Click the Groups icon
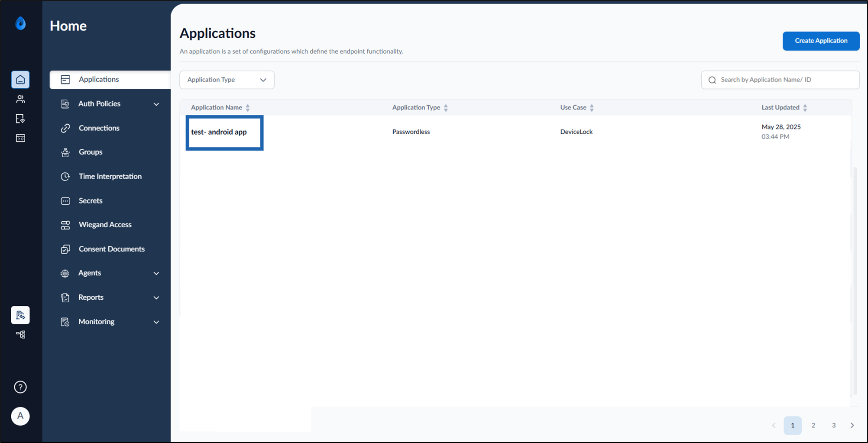Image resolution: width=868 pixels, height=443 pixels. click(65, 152)
